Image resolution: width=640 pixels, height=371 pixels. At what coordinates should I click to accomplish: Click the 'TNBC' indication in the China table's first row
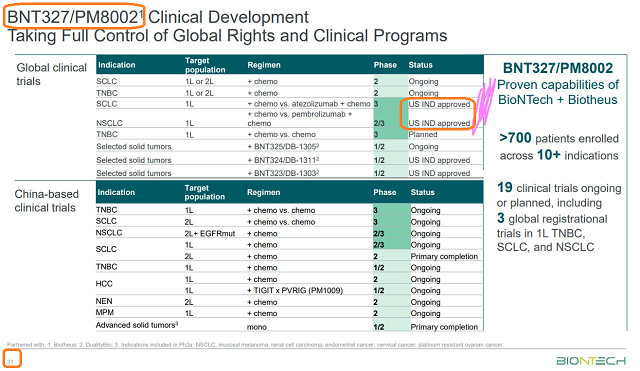coord(107,210)
